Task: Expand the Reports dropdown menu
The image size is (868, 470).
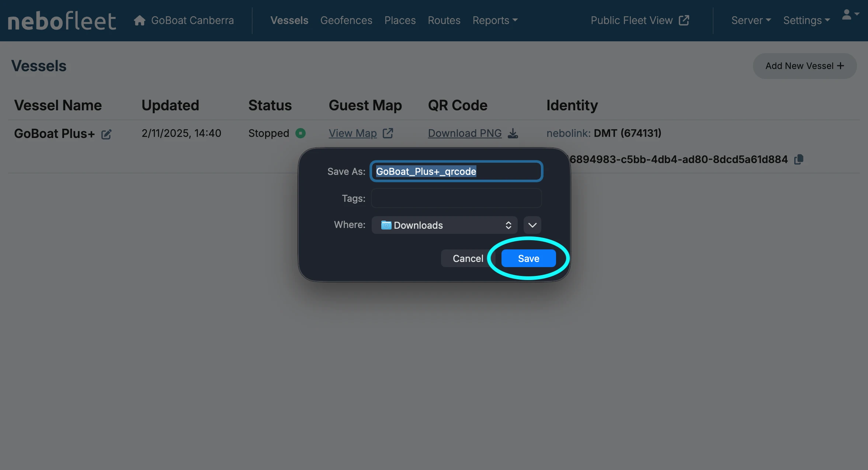Action: 495,20
